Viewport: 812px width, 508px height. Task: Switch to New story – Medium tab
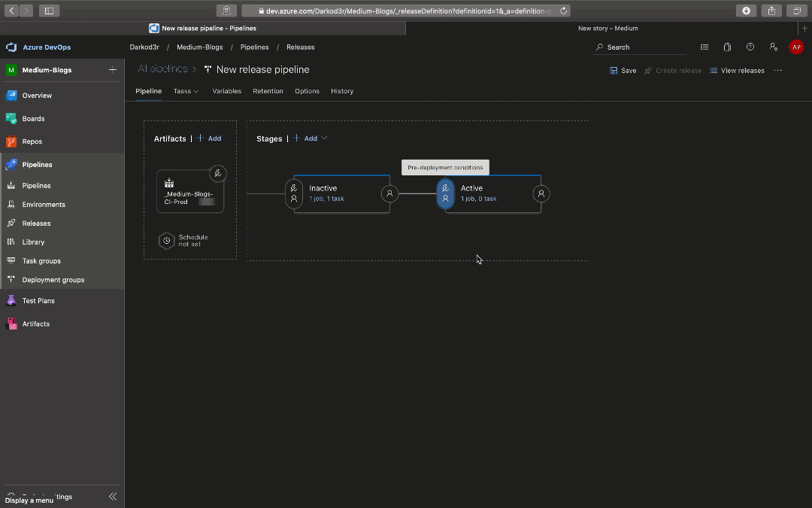(608, 29)
